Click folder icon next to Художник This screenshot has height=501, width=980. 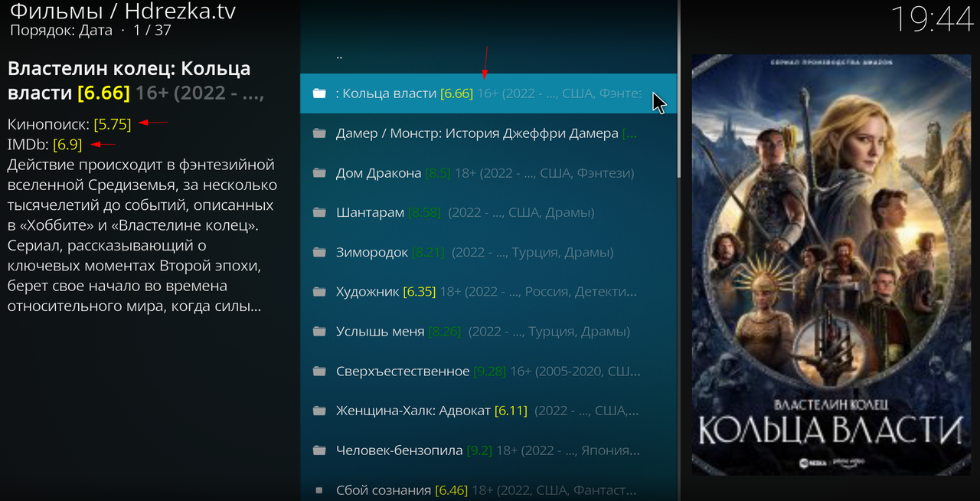[x=319, y=292]
